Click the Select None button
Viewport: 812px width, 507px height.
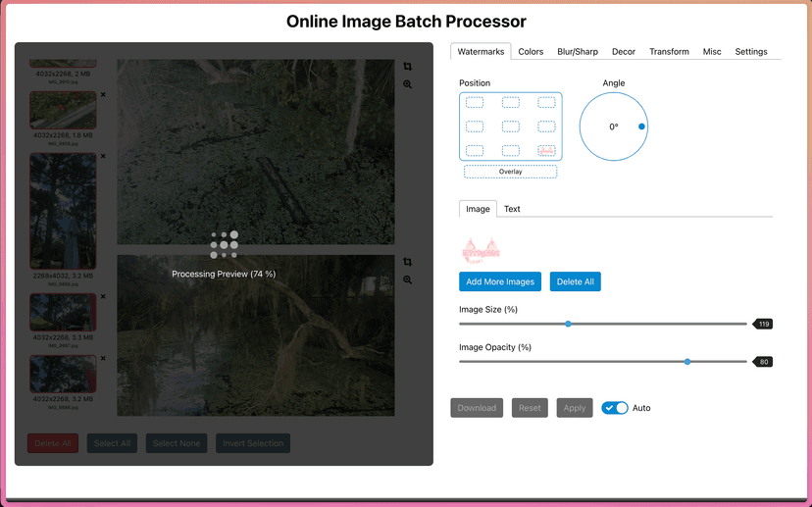point(177,443)
